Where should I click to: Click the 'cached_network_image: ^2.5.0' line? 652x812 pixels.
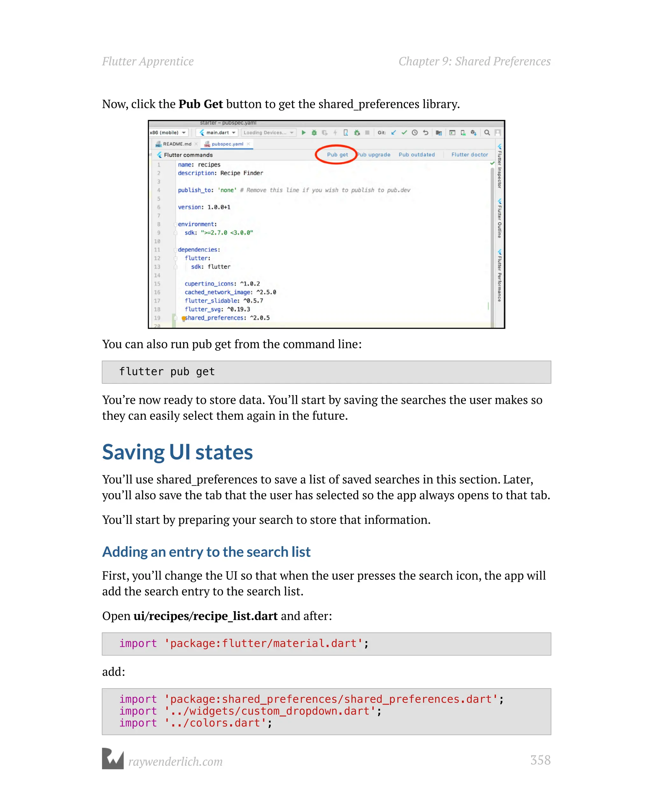tap(230, 292)
